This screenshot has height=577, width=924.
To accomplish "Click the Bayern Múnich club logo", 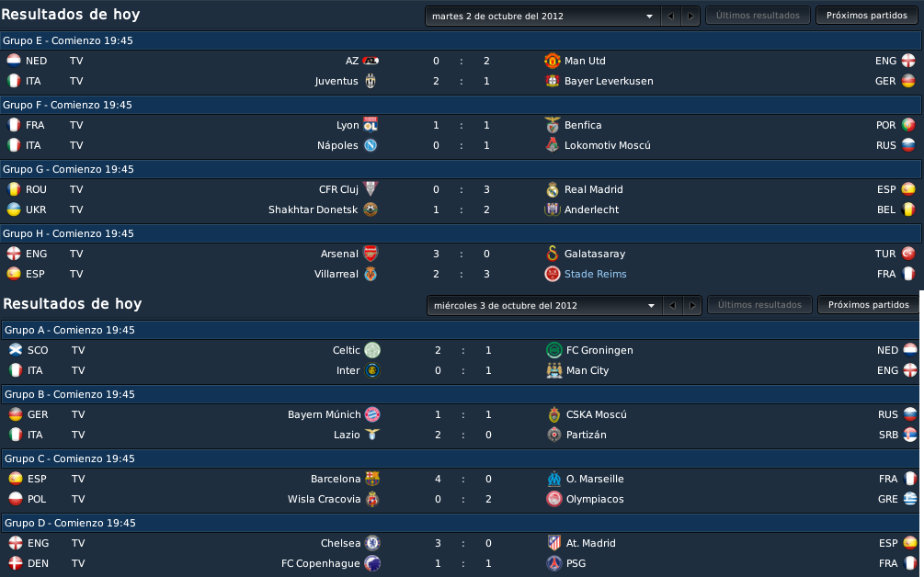I will pyautogui.click(x=371, y=413).
